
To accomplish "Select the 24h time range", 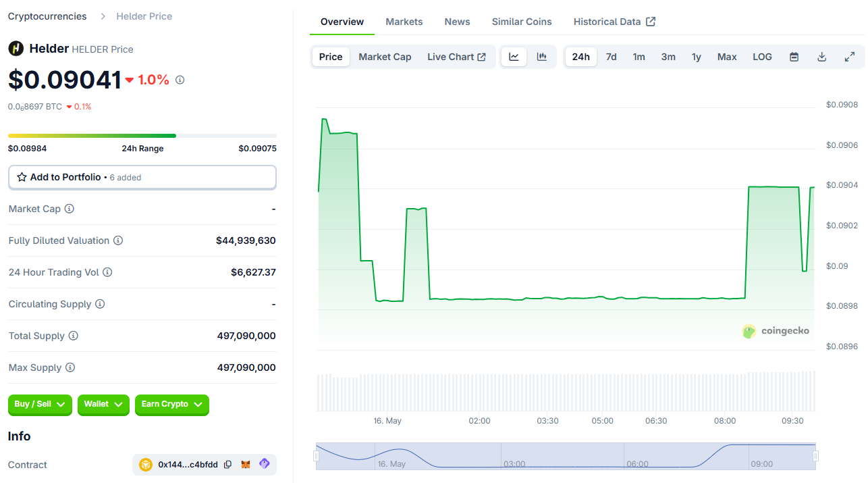I will 580,57.
